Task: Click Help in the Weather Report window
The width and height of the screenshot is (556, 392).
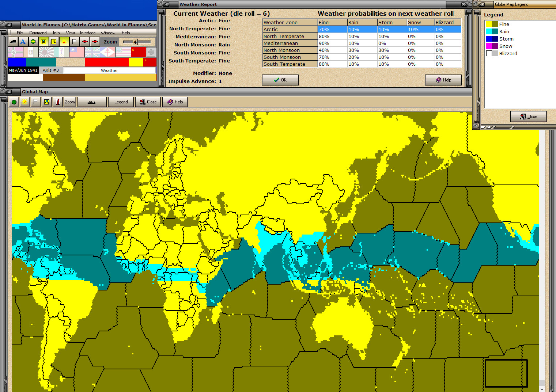Action: click(443, 80)
